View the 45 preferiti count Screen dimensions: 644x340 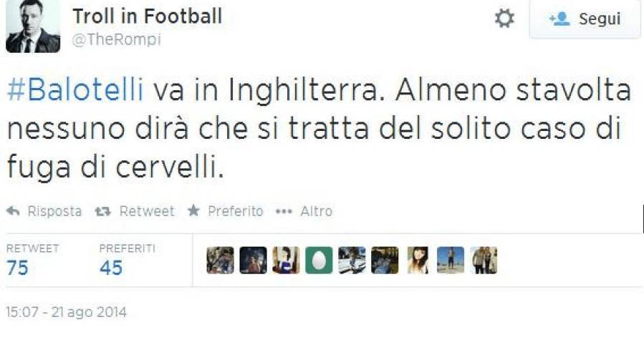coord(111,268)
